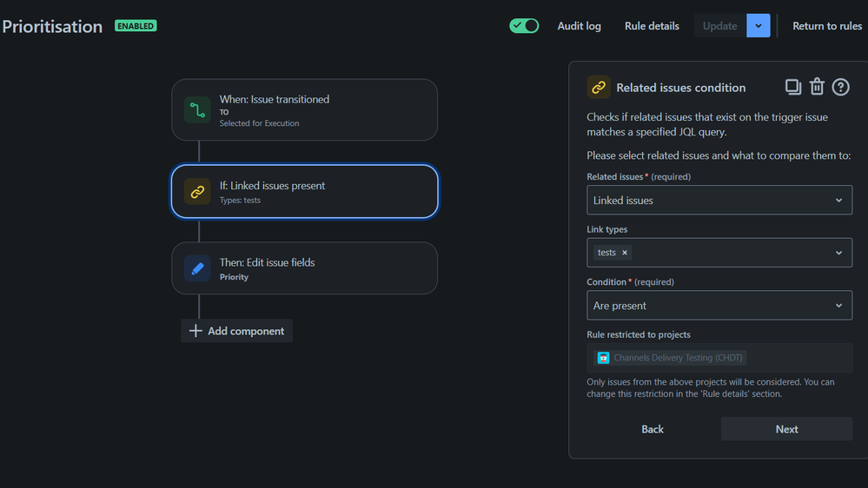868x488 pixels.
Task: Click the 'Rule restricted to projects' label
Action: coord(639,334)
